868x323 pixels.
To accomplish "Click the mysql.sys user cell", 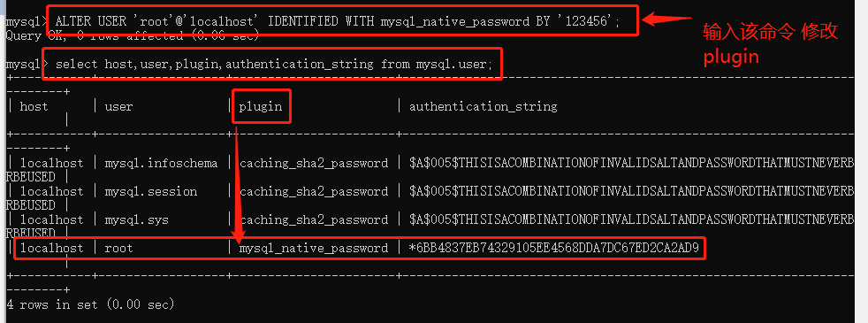I will tap(136, 219).
